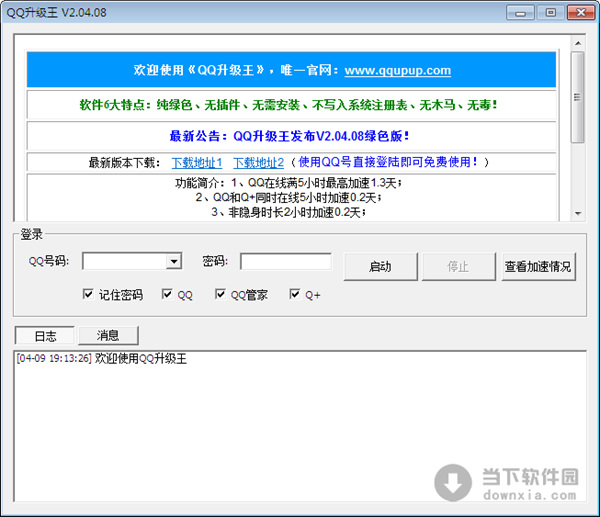Image resolution: width=600 pixels, height=517 pixels.
Task: Toggle the 记住密码 checkbox
Action: tap(89, 295)
